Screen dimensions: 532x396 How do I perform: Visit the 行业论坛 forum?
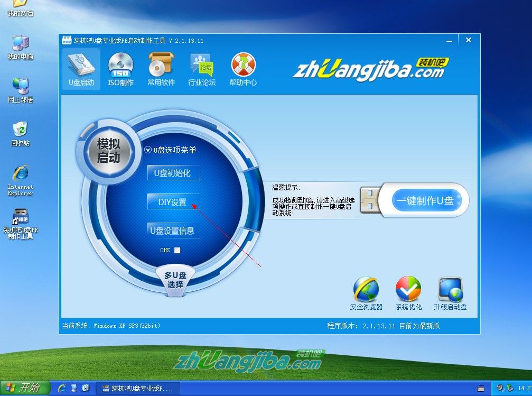(201, 69)
